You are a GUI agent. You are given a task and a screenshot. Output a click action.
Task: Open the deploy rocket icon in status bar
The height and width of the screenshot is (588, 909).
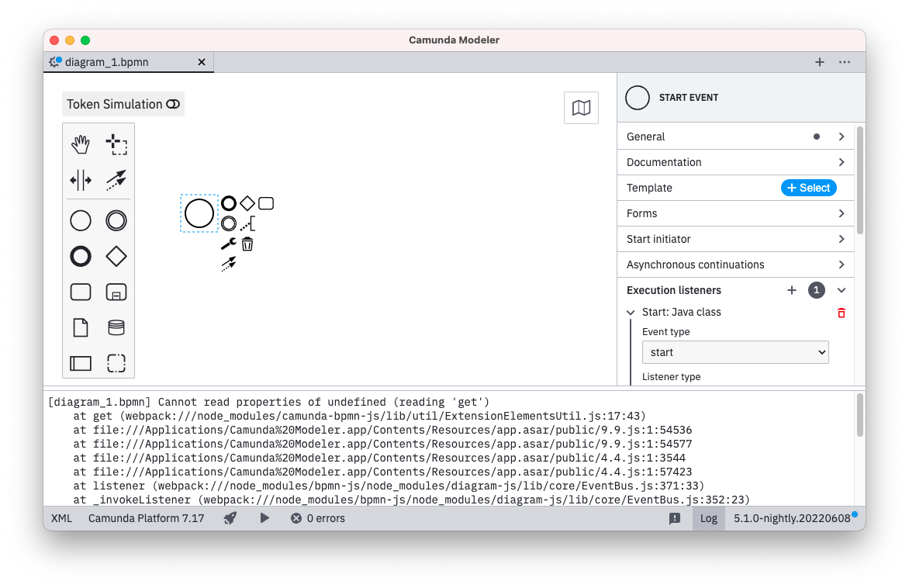[230, 518]
